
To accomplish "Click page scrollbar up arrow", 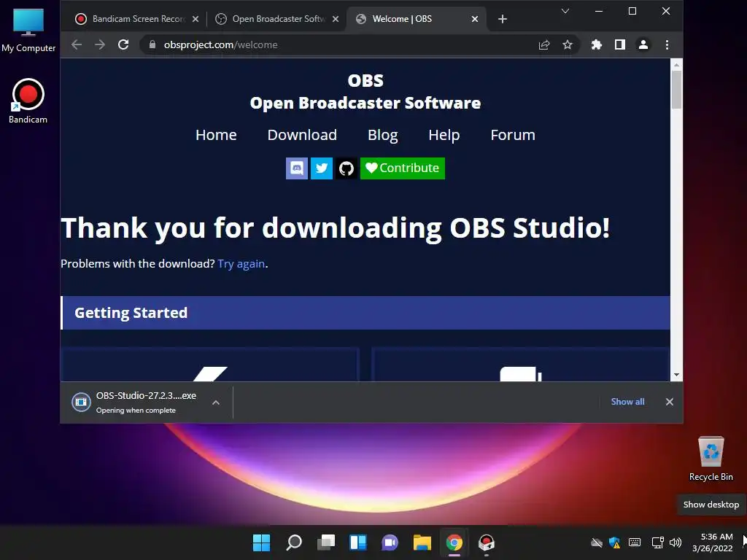I will click(x=676, y=64).
